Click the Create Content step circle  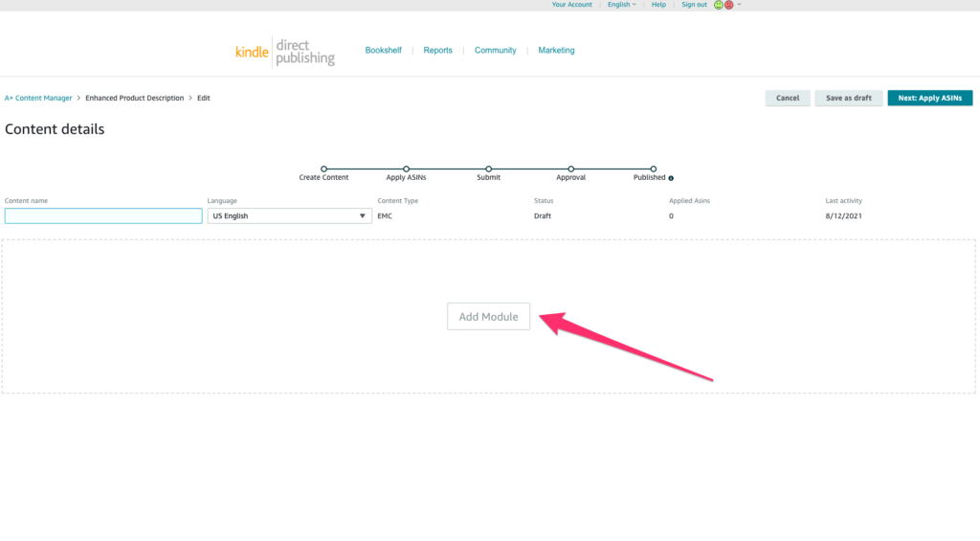(x=323, y=169)
